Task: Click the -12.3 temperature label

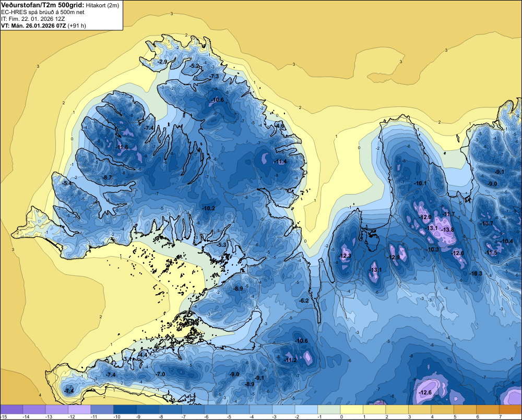Action: coord(345,256)
